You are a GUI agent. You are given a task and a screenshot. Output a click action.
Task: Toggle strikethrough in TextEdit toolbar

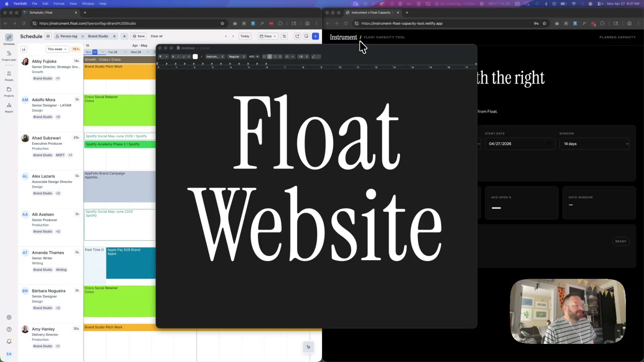click(x=189, y=57)
